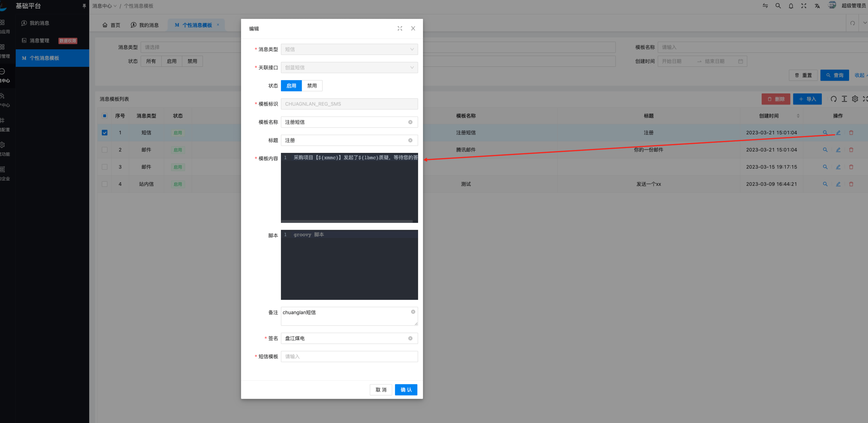The width and height of the screenshot is (868, 423).
Task: Check the checkbox for row 3
Action: point(104,167)
